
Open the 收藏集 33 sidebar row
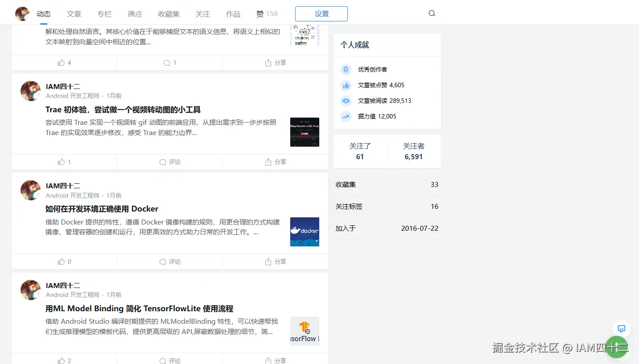387,185
